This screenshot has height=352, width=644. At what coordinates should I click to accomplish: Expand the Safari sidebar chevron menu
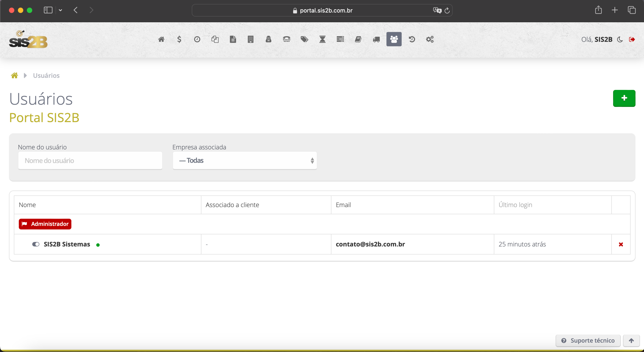click(x=60, y=10)
